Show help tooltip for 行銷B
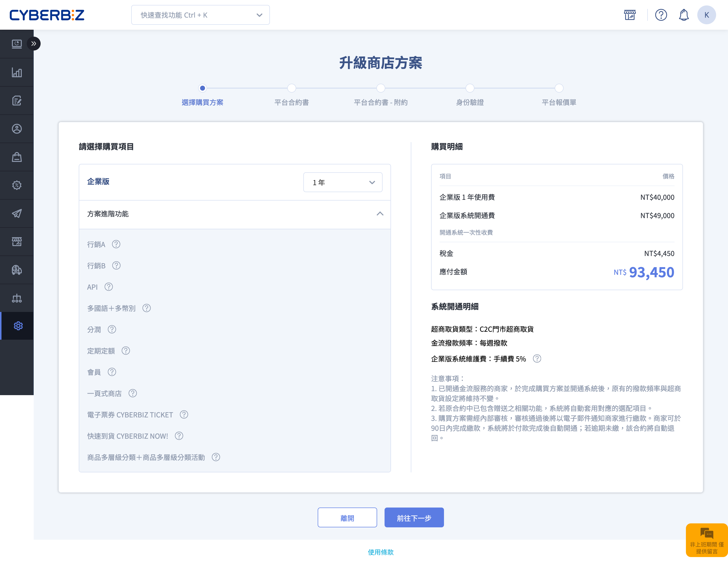728x562 pixels. [x=116, y=266]
